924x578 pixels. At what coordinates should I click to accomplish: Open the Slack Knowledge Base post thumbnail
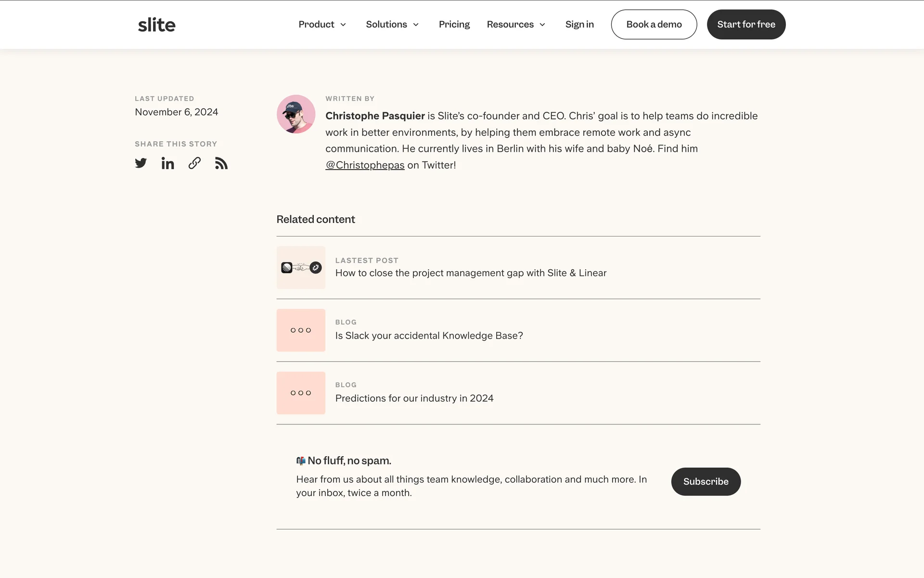[x=301, y=330]
